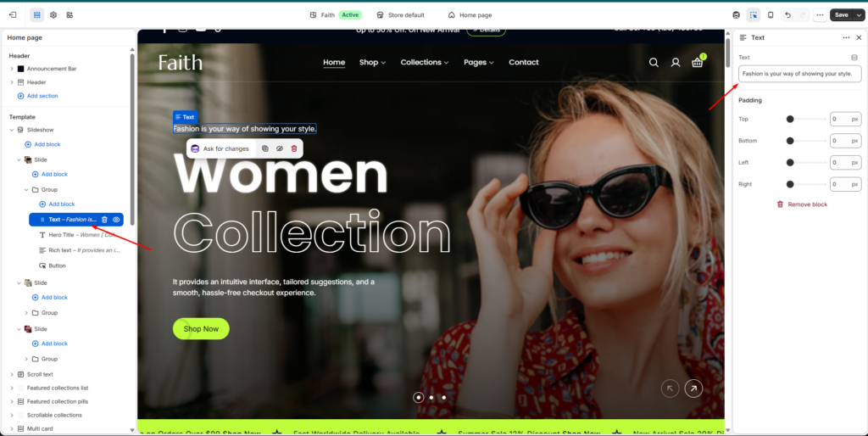
Task: Click the Faith logo in preview
Action: point(181,63)
